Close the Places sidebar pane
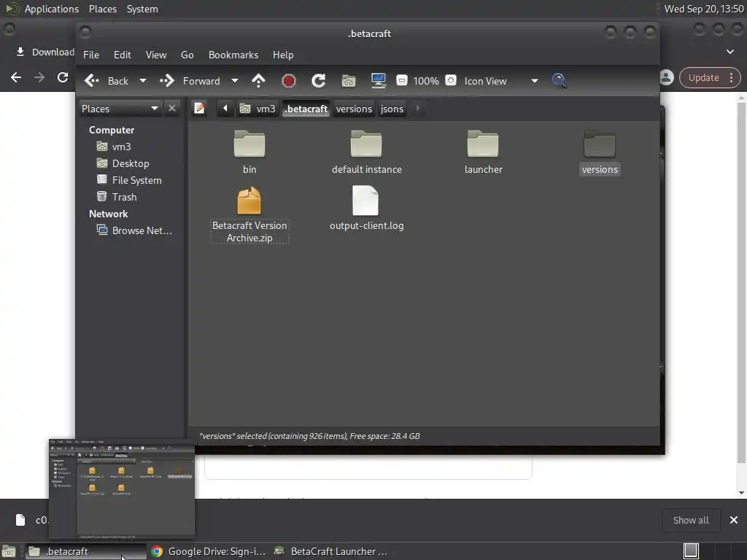The height and width of the screenshot is (560, 747). click(172, 109)
